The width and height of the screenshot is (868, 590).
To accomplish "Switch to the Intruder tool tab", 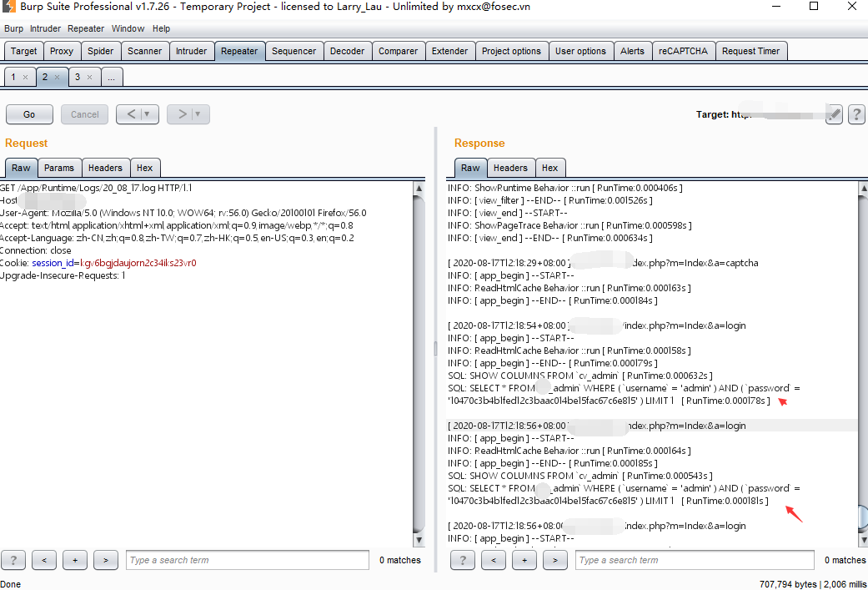I will (x=191, y=51).
